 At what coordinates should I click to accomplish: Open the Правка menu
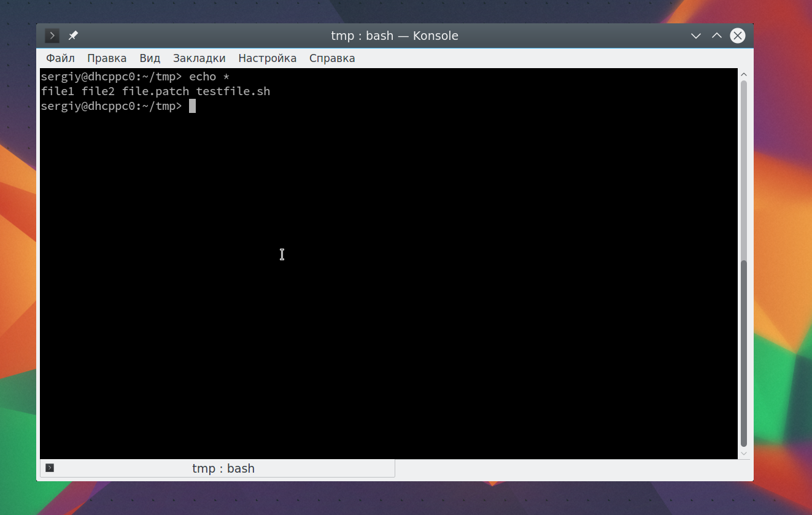coord(107,58)
